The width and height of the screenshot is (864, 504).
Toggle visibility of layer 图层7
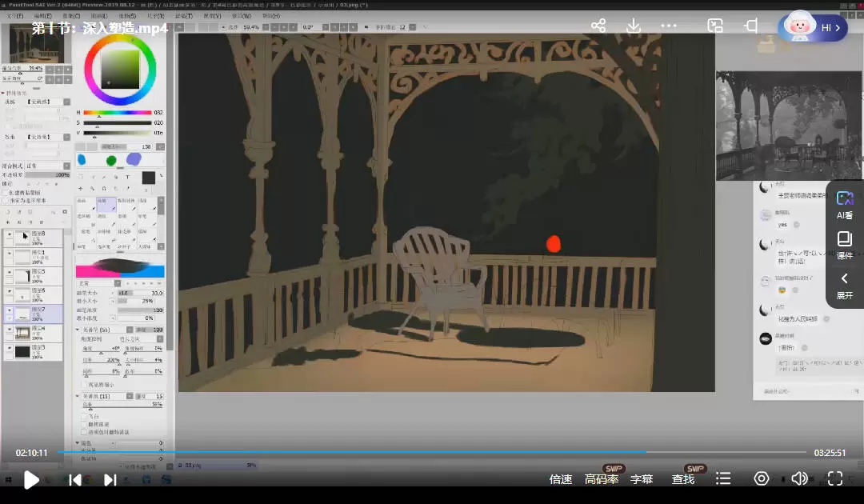[x=10, y=310]
